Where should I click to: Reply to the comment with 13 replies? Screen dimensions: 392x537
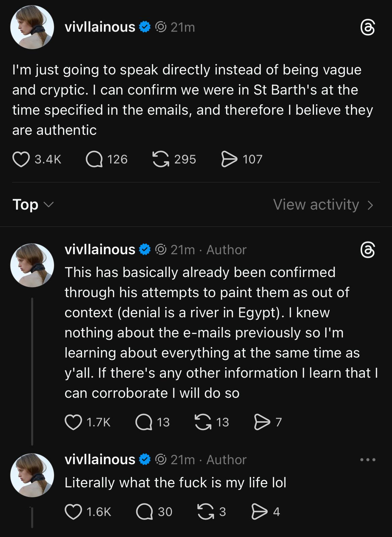tap(144, 422)
